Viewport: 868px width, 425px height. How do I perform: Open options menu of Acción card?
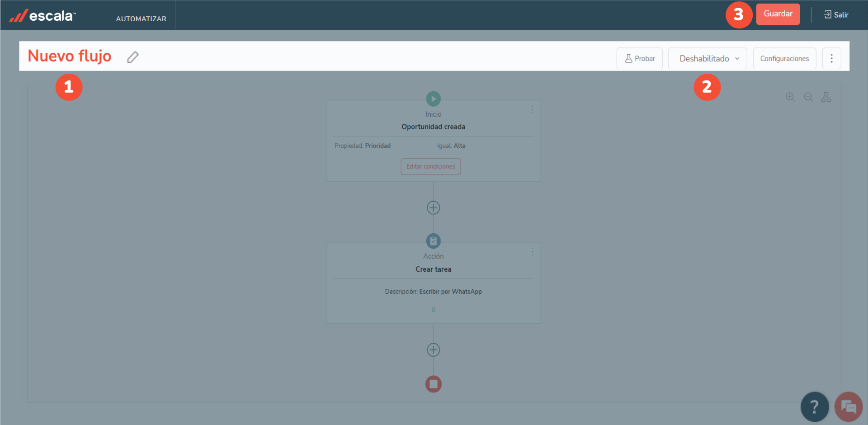click(532, 251)
